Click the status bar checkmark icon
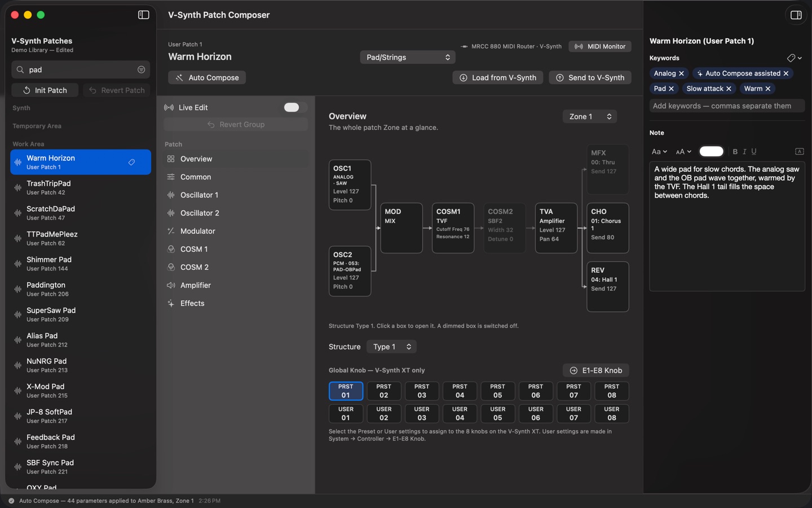 (x=11, y=501)
